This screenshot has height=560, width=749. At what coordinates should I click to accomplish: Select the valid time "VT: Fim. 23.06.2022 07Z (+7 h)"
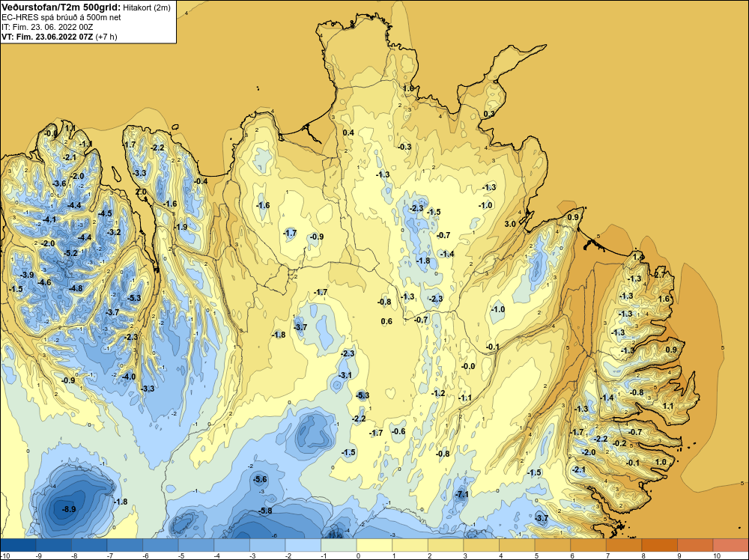(x=59, y=36)
